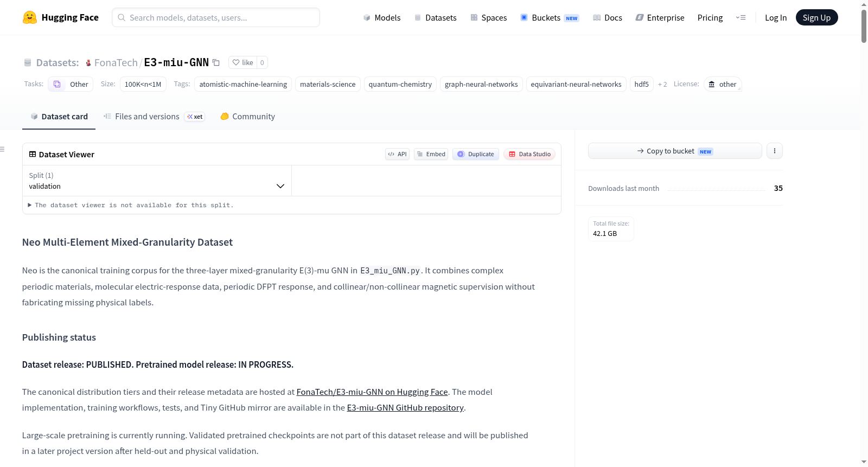868x467 pixels.
Task: Select the graph-neural-networks tag
Action: pos(481,84)
